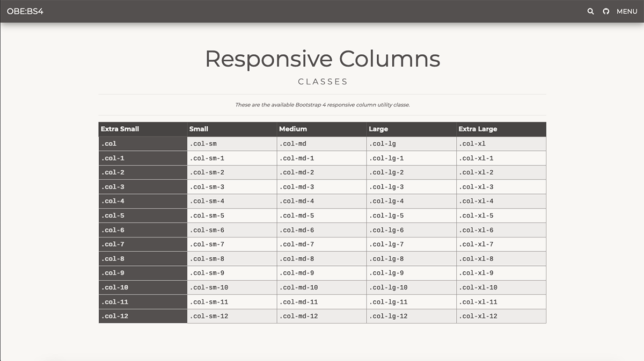Click the .col-md-10 cell
Screen dimensions: 644x361
(322, 287)
